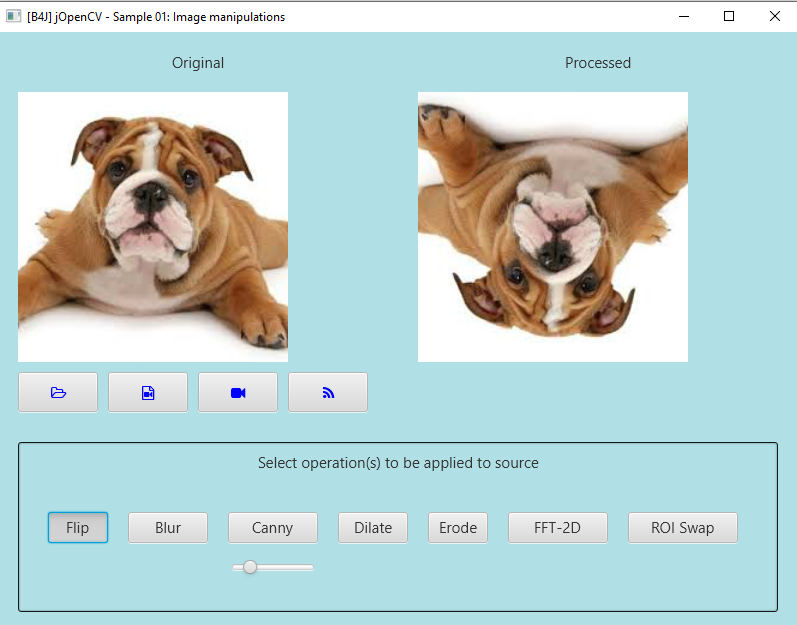Open video file icon button
This screenshot has width=797, height=625.
point(148,392)
